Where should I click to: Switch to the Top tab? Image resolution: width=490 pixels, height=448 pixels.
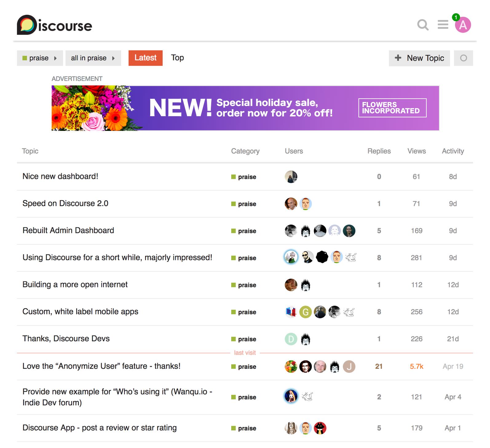point(177,58)
